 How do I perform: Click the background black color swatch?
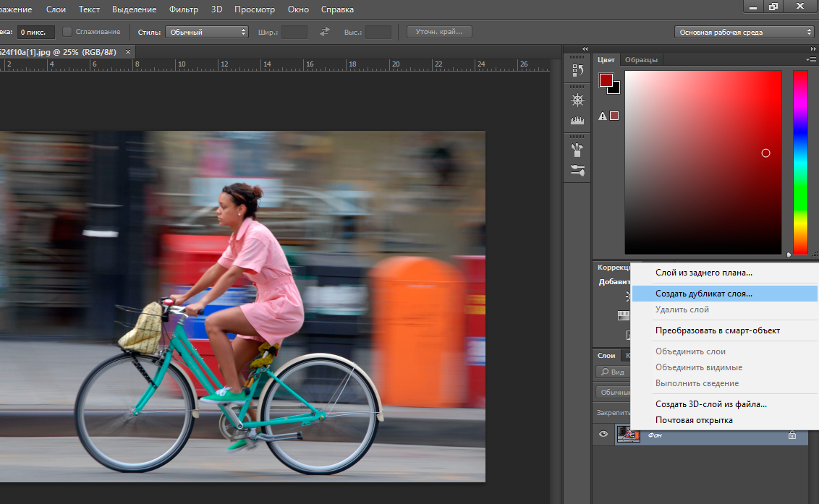click(x=616, y=90)
